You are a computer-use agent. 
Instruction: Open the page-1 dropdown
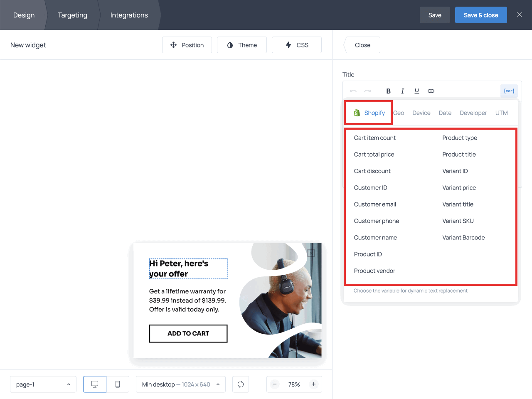[43, 384]
